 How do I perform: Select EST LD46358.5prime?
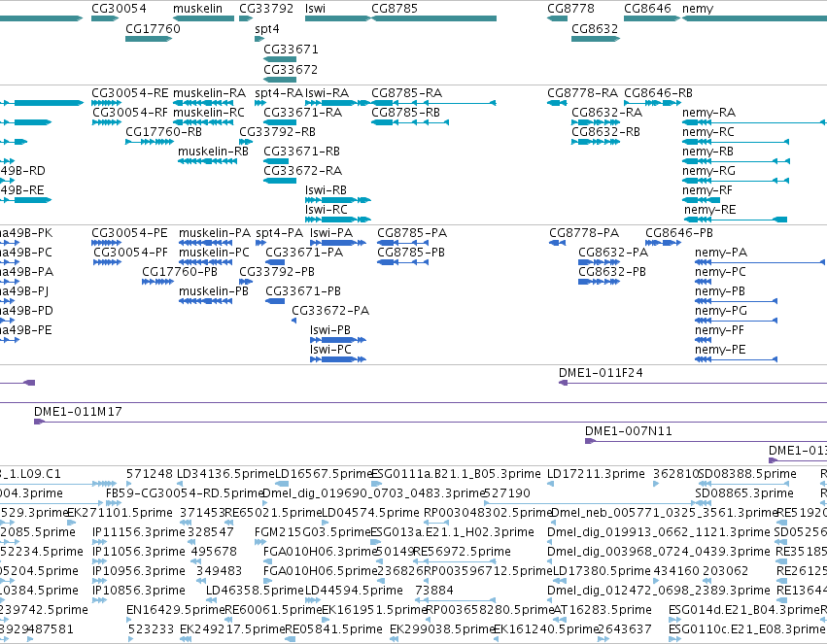click(x=256, y=591)
